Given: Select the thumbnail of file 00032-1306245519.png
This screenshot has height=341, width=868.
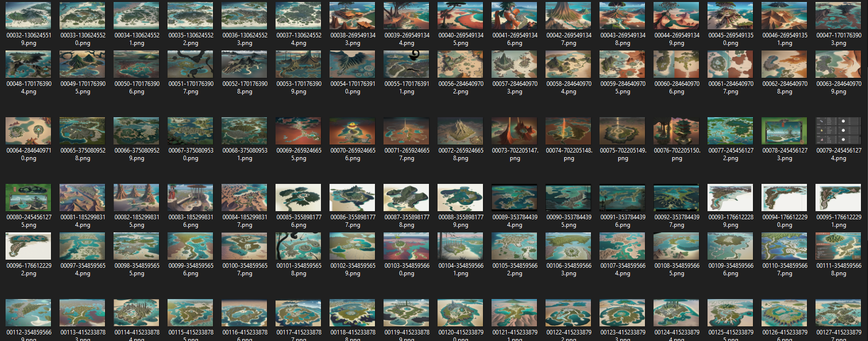Looking at the screenshot, I should pos(28,15).
